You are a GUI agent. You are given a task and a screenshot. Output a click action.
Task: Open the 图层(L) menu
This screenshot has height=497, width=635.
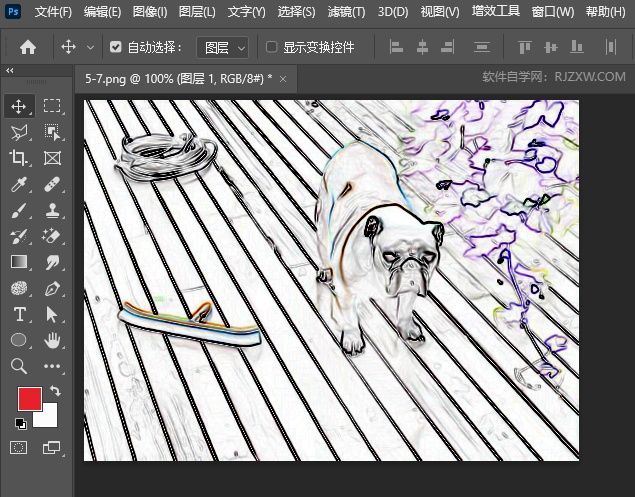click(x=197, y=12)
